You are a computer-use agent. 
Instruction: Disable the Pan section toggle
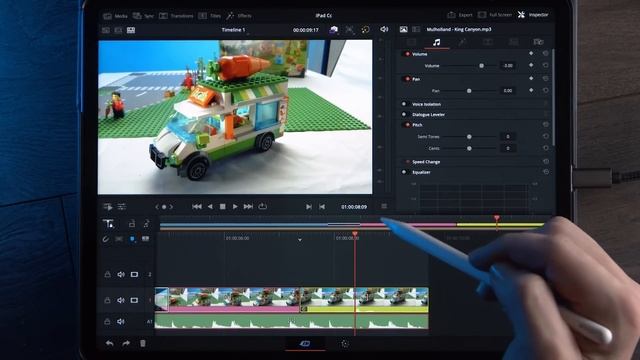407,79
